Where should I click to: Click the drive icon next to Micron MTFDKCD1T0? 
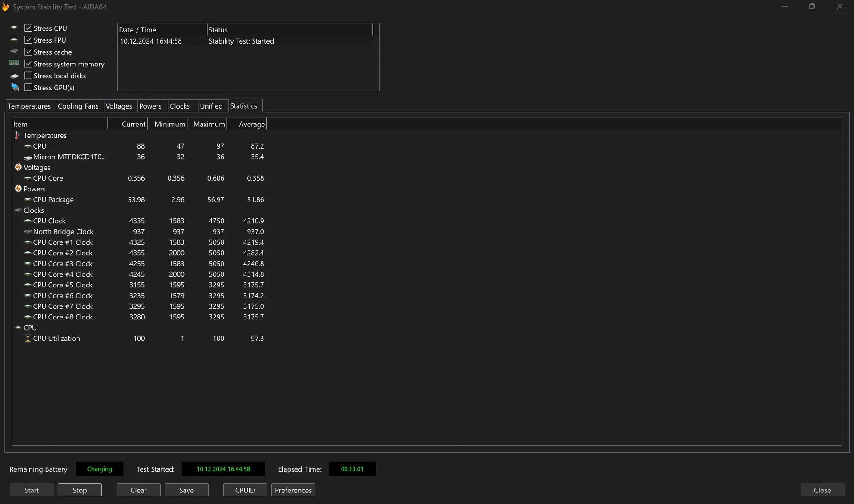click(28, 157)
